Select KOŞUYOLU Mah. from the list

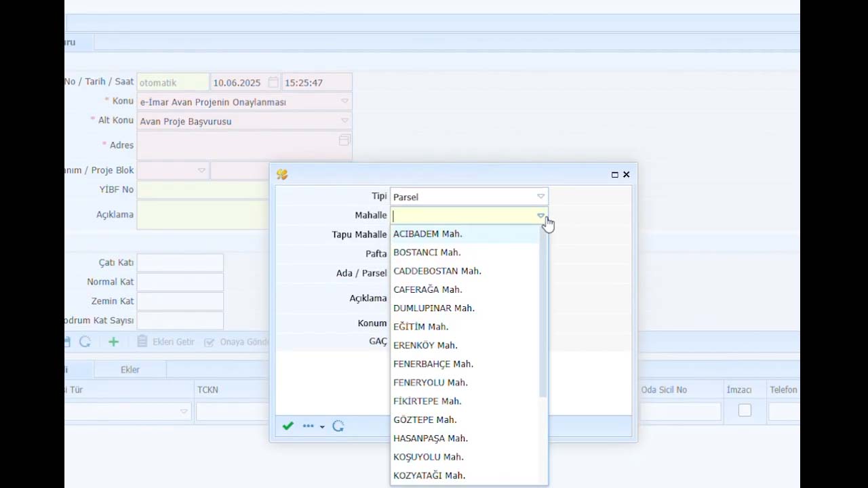(465, 457)
